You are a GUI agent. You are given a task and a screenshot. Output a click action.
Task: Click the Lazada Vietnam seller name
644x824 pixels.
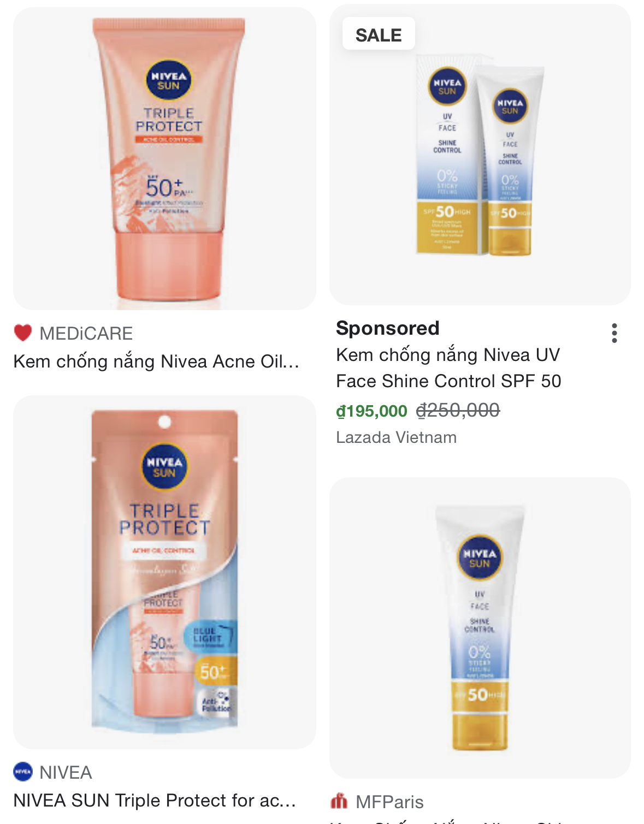point(396,437)
